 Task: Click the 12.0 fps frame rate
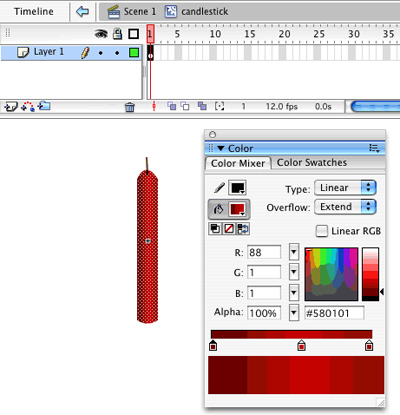pos(282,106)
